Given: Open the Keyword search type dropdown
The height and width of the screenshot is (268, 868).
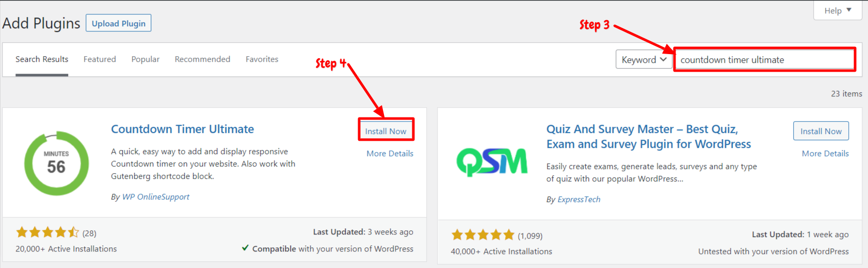Looking at the screenshot, I should coord(644,59).
